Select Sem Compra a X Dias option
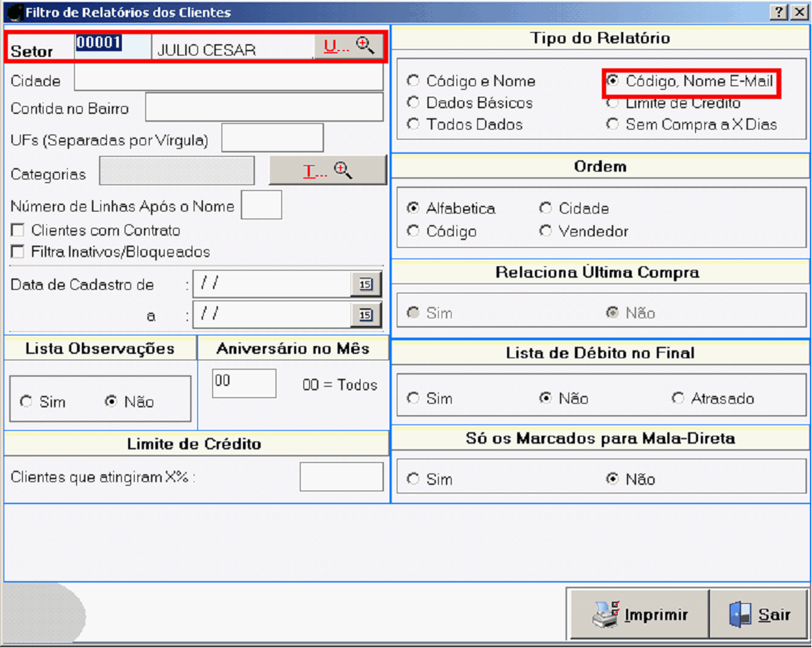This screenshot has height=648, width=812. (613, 125)
